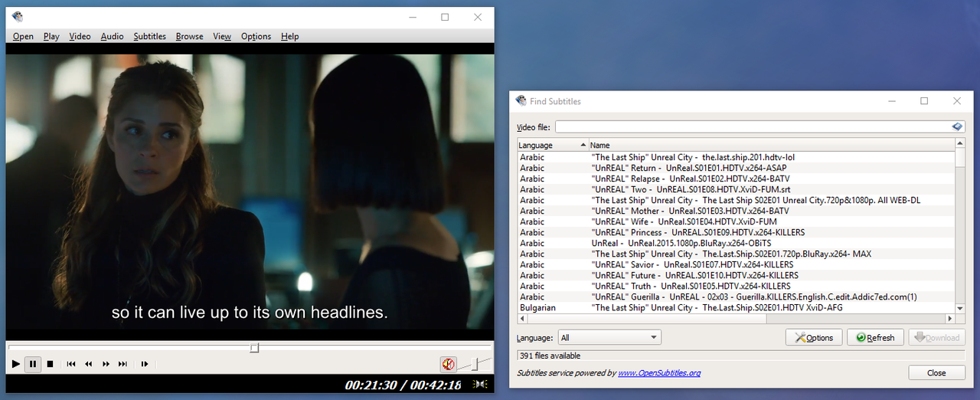This screenshot has width=980, height=400.
Task: Open the www.OpenSubtitles.org link
Action: [659, 373]
